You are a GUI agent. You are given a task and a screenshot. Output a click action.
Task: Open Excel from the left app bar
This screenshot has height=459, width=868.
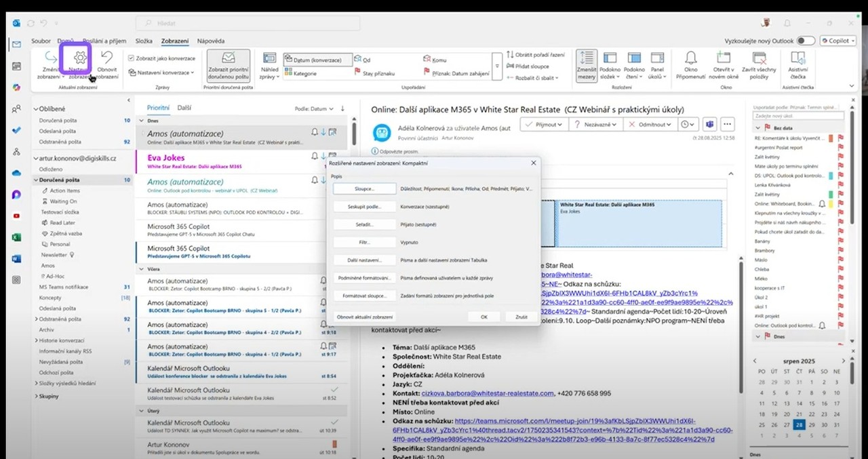pyautogui.click(x=16, y=237)
